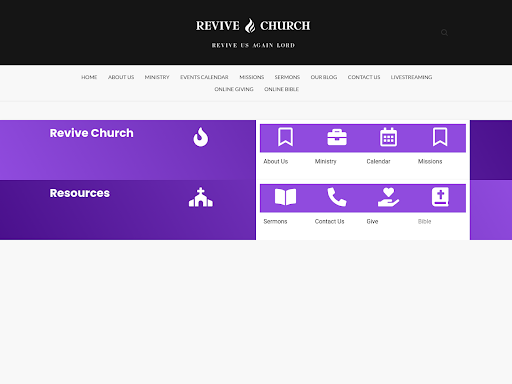512x384 pixels.
Task: Click the Contact Us phone icon
Action: click(x=337, y=197)
